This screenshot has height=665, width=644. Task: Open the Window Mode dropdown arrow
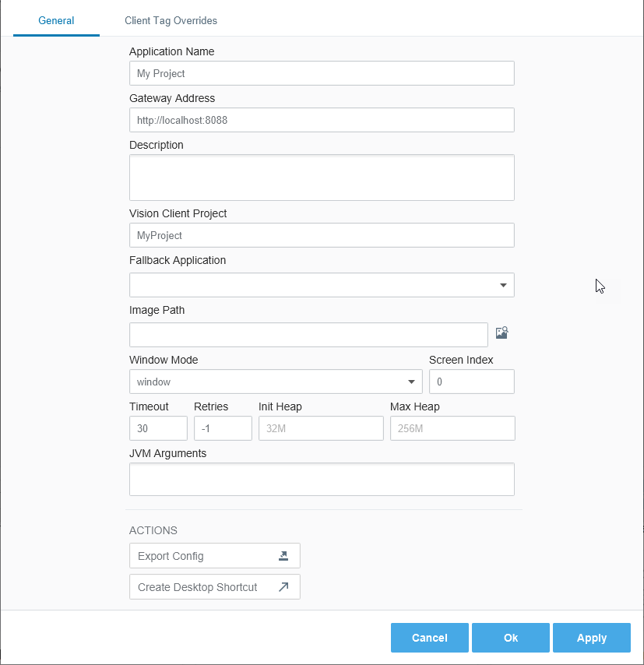click(x=411, y=382)
